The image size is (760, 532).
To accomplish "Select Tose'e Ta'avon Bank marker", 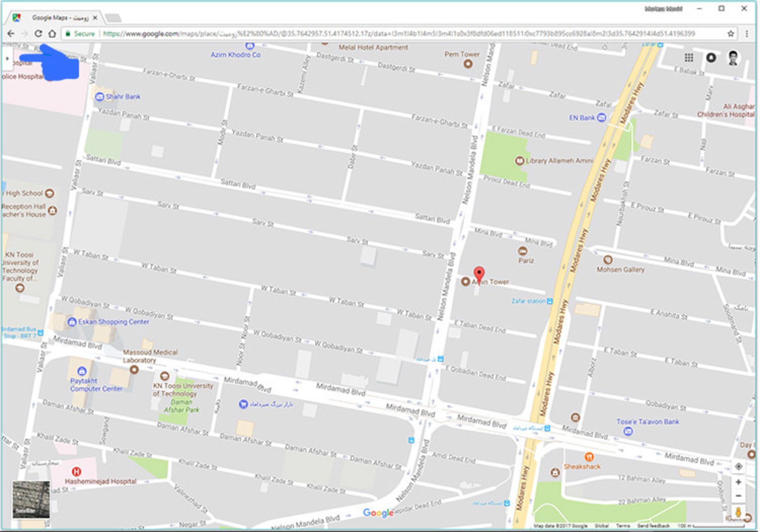I will tap(628, 431).
